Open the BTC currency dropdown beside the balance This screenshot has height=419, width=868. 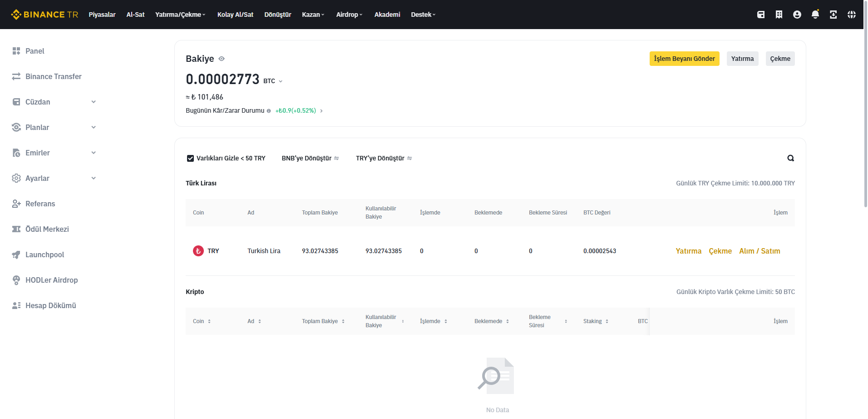pos(281,81)
